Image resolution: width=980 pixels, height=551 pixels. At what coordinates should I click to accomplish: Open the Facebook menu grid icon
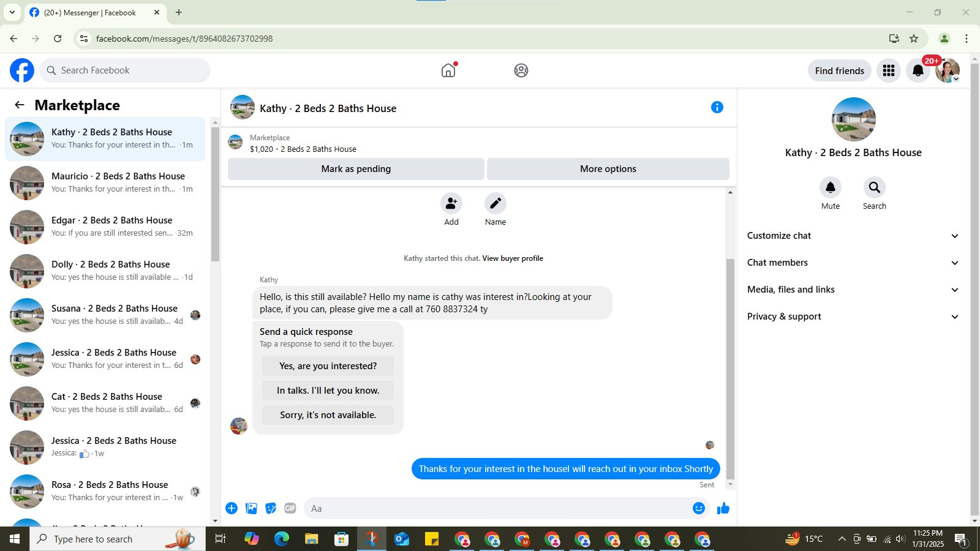pos(889,70)
